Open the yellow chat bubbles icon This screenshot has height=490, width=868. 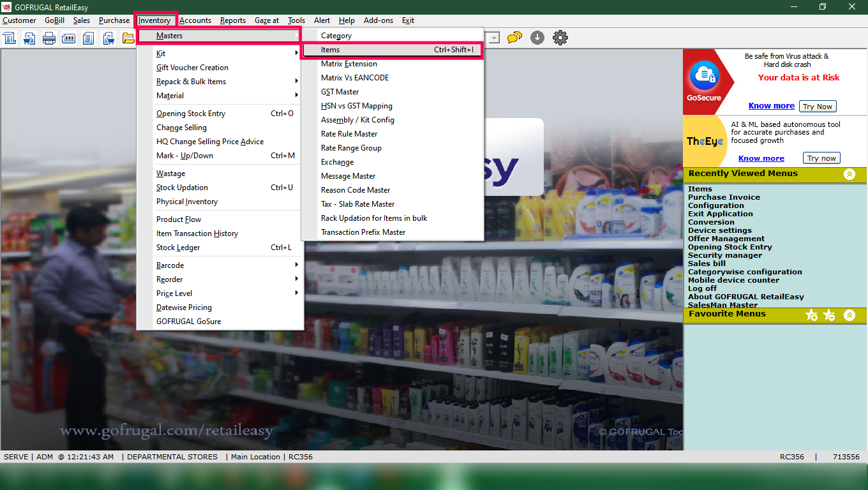pos(514,38)
